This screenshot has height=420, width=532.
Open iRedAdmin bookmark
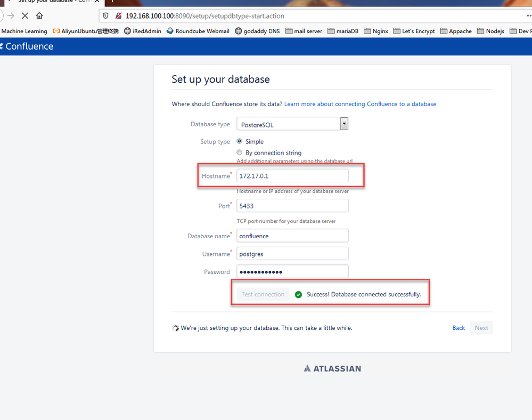point(143,31)
